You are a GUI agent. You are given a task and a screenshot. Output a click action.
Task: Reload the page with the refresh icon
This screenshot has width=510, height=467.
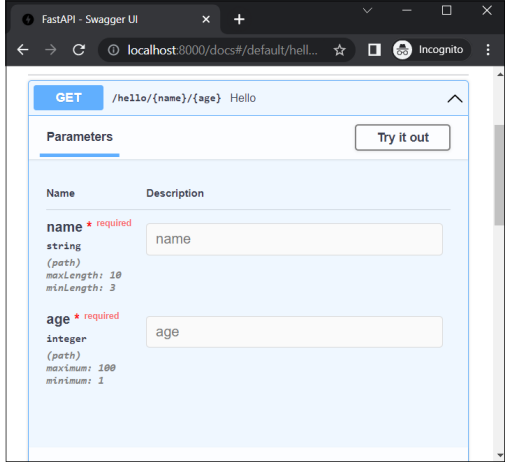tap(79, 50)
